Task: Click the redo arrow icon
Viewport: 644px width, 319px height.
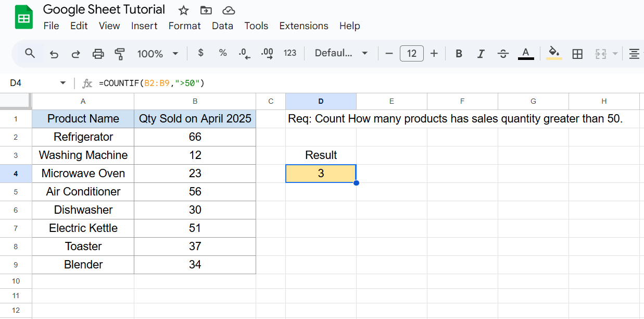Action: 75,54
